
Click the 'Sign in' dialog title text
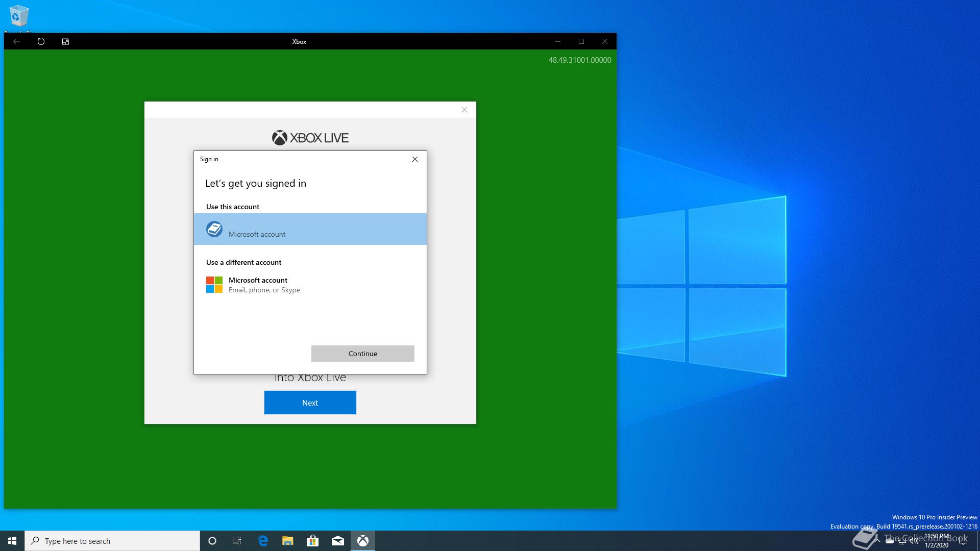tap(209, 159)
